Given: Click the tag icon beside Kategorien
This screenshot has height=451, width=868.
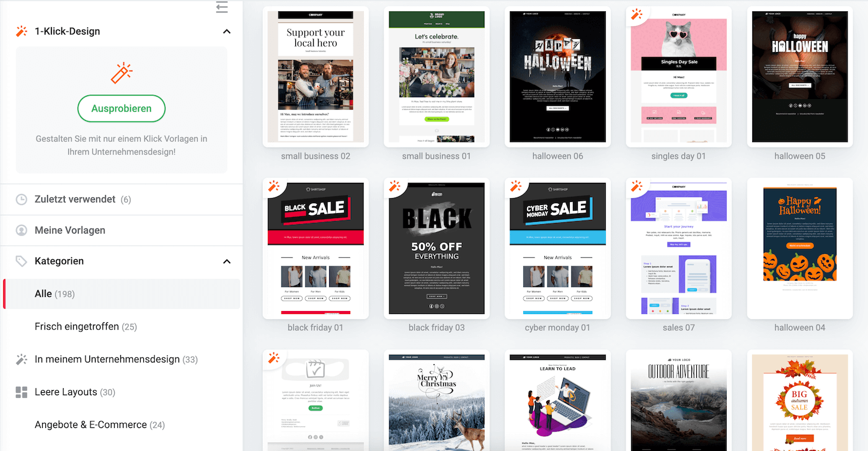Looking at the screenshot, I should (22, 261).
